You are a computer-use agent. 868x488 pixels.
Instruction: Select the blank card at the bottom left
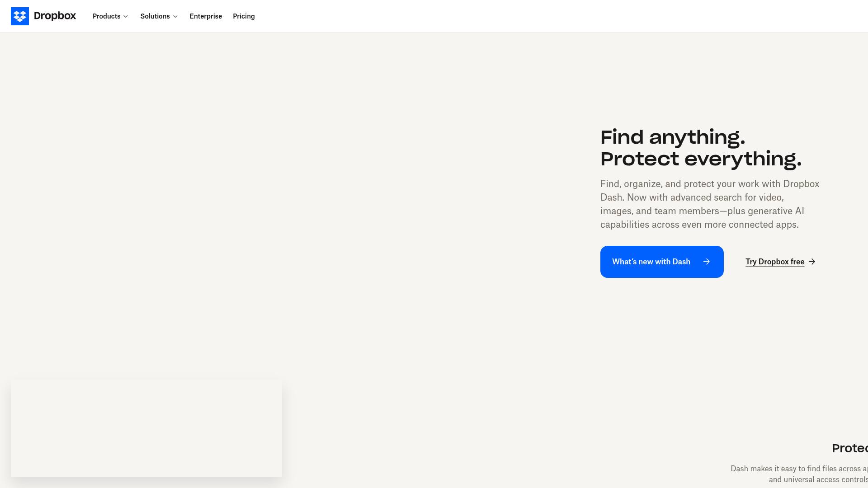(x=146, y=428)
